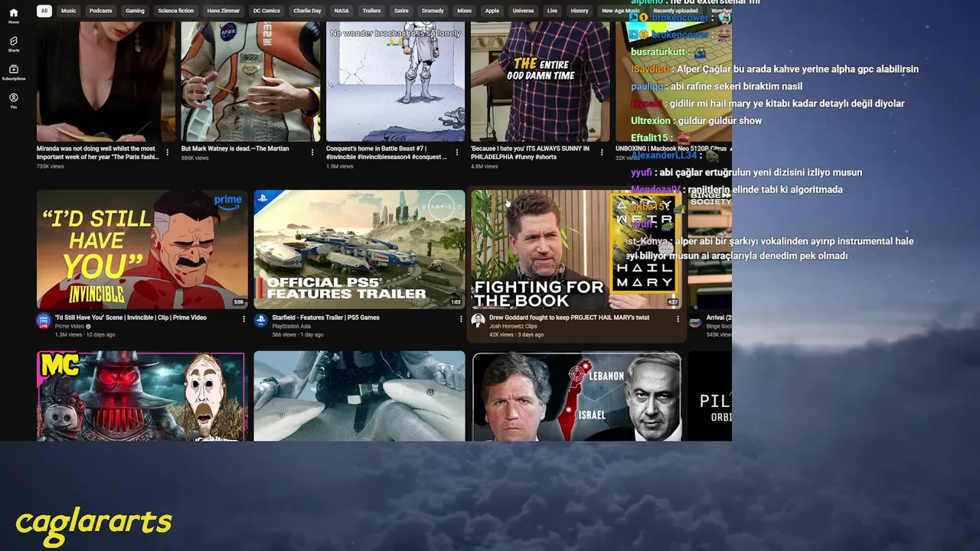Open options menu for Mark Watney Martian short
Image resolution: width=980 pixels, height=551 pixels.
pyautogui.click(x=312, y=152)
